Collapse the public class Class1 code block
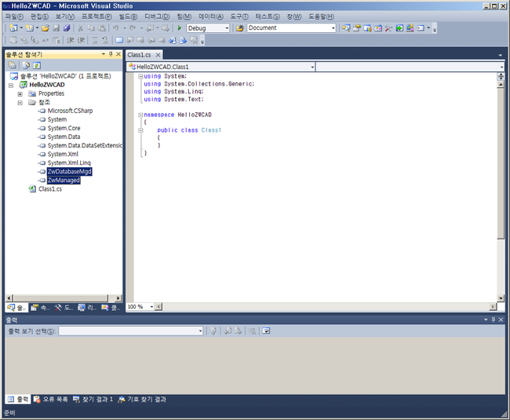This screenshot has height=420, width=510. click(x=140, y=130)
